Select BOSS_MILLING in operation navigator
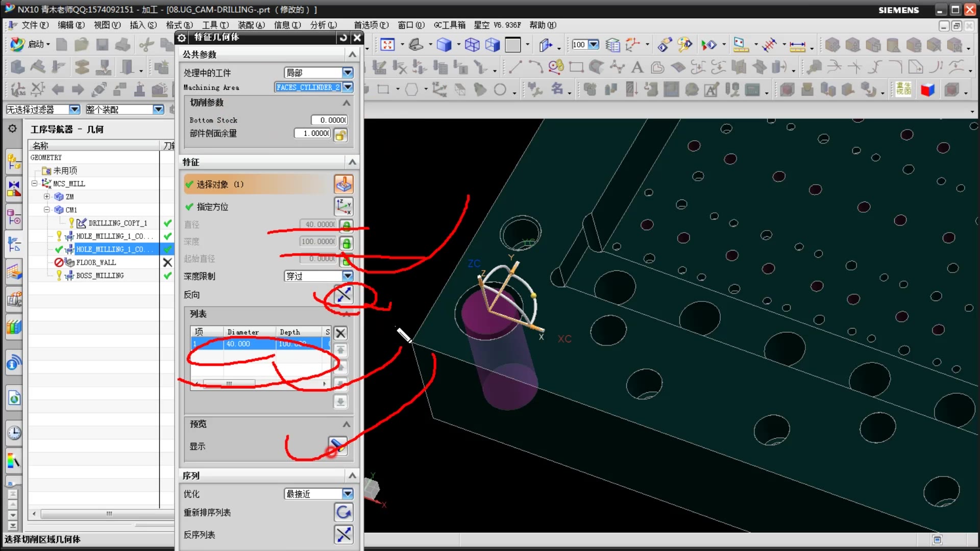The image size is (980, 551). click(x=100, y=275)
